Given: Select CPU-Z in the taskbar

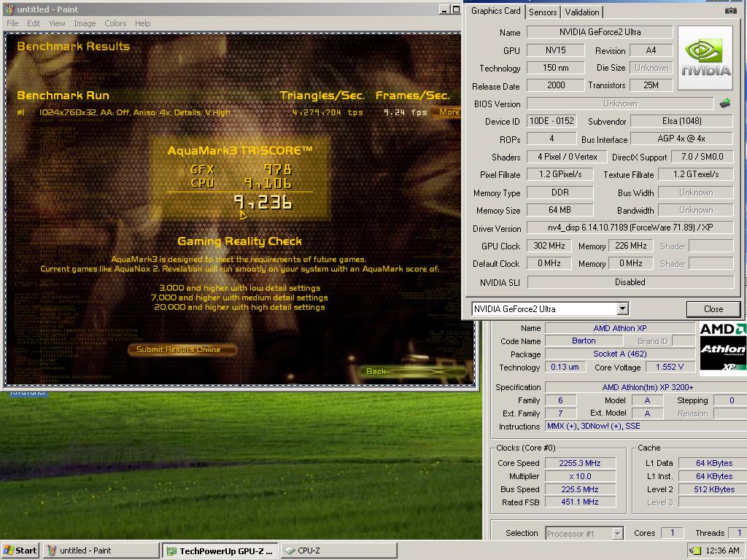Looking at the screenshot, I should pyautogui.click(x=338, y=551).
